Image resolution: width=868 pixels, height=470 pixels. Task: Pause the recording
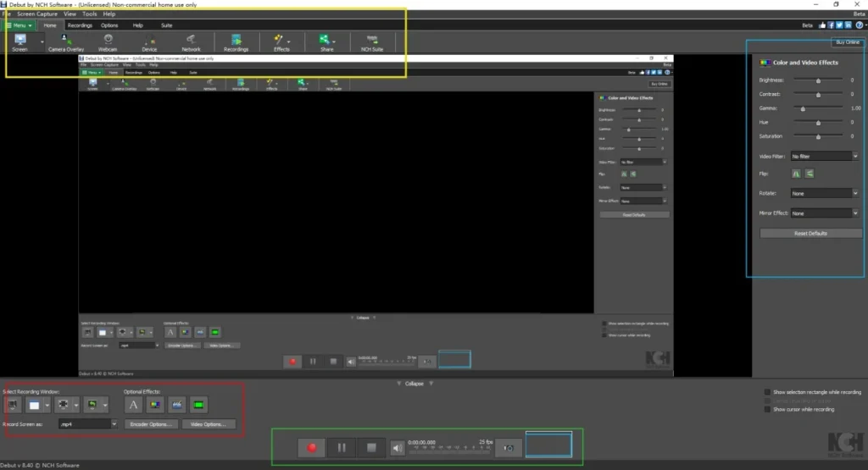[342, 448]
